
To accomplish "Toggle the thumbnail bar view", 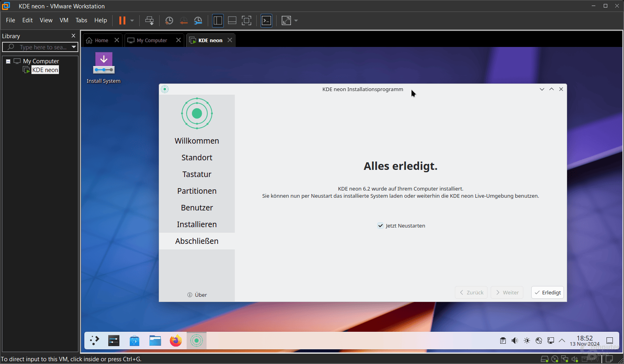I will (232, 20).
